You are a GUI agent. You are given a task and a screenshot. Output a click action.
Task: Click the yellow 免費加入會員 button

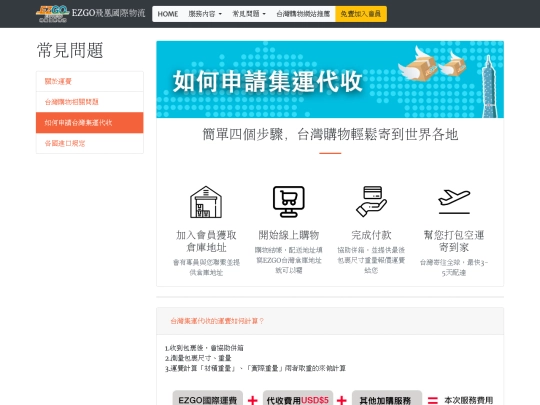(361, 14)
